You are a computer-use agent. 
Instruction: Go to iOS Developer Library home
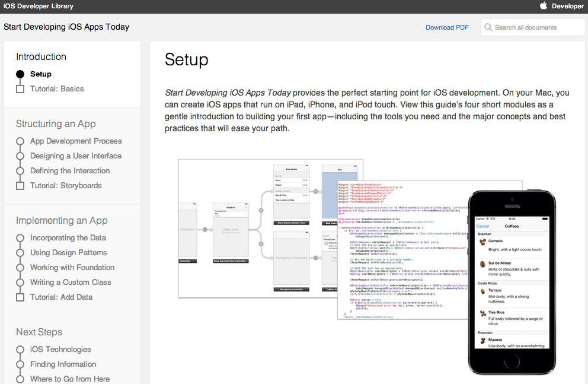point(39,6)
